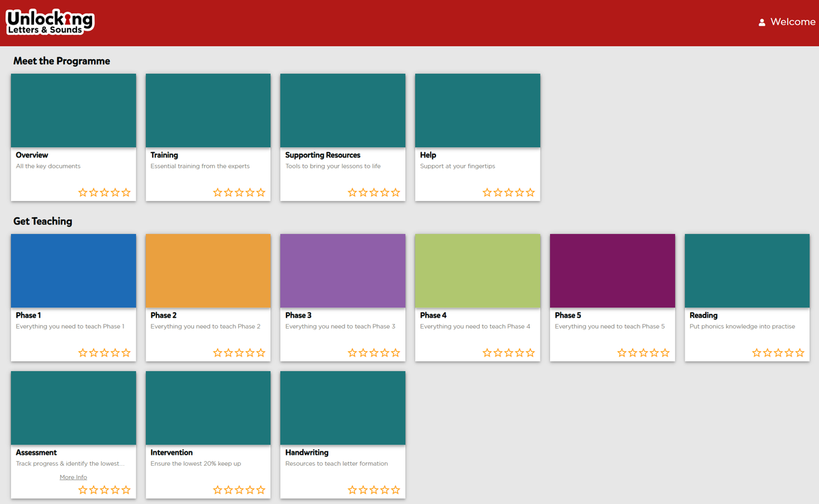Click the user profile icon beside Welcome
Image resolution: width=819 pixels, height=504 pixels.
pos(762,23)
